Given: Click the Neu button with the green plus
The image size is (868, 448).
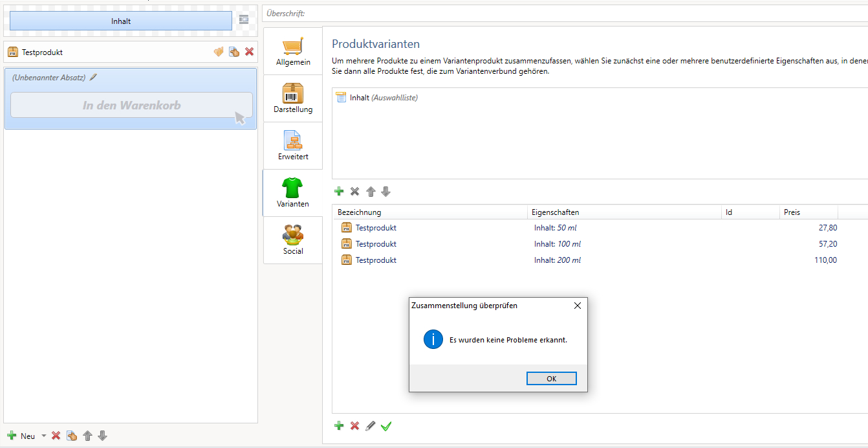Looking at the screenshot, I should [21, 436].
